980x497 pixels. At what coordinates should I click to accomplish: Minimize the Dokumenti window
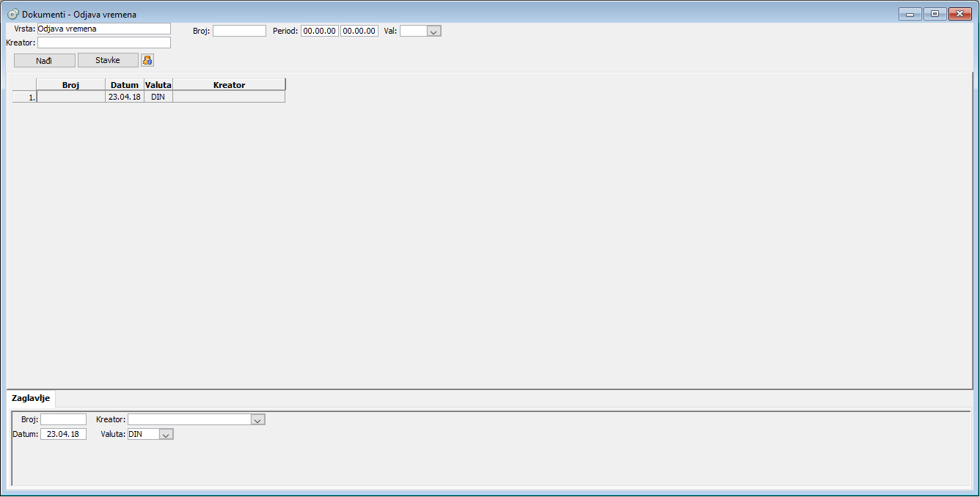point(910,14)
